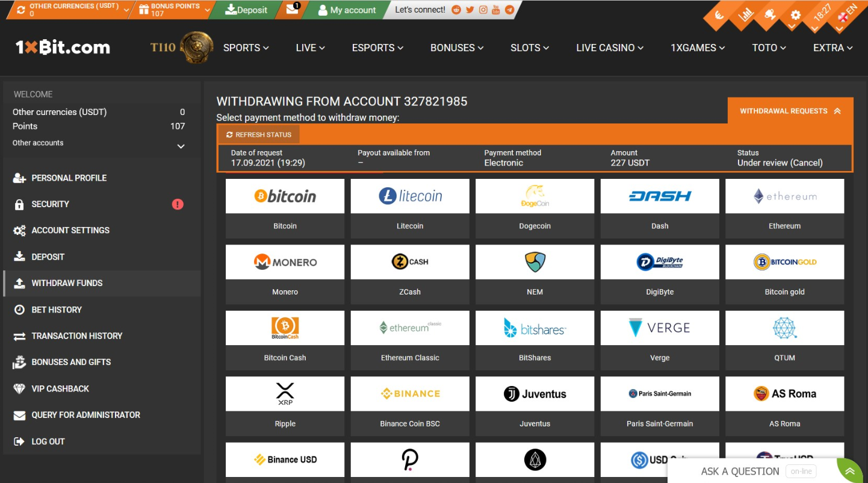Open Twitter social link icon
The image size is (868, 483).
tap(470, 10)
